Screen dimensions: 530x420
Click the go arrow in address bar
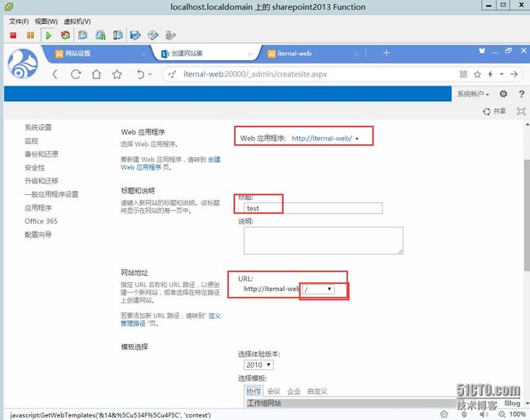tap(514, 74)
